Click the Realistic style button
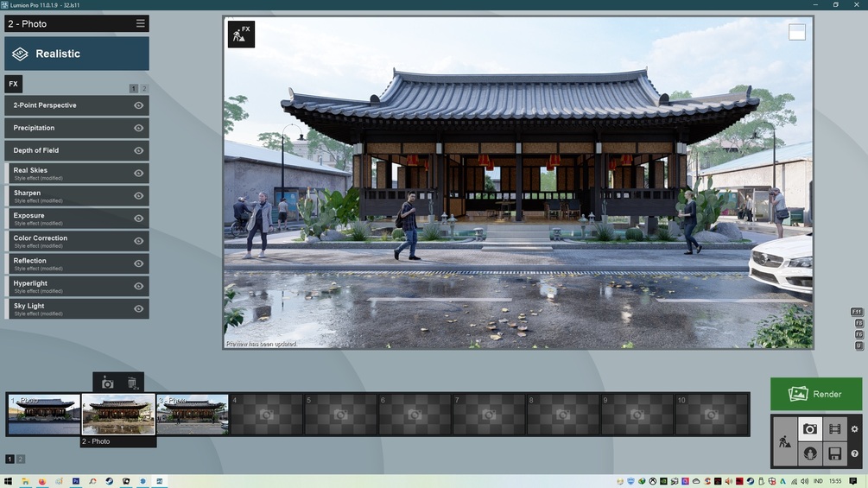This screenshot has width=868, height=488. point(77,54)
